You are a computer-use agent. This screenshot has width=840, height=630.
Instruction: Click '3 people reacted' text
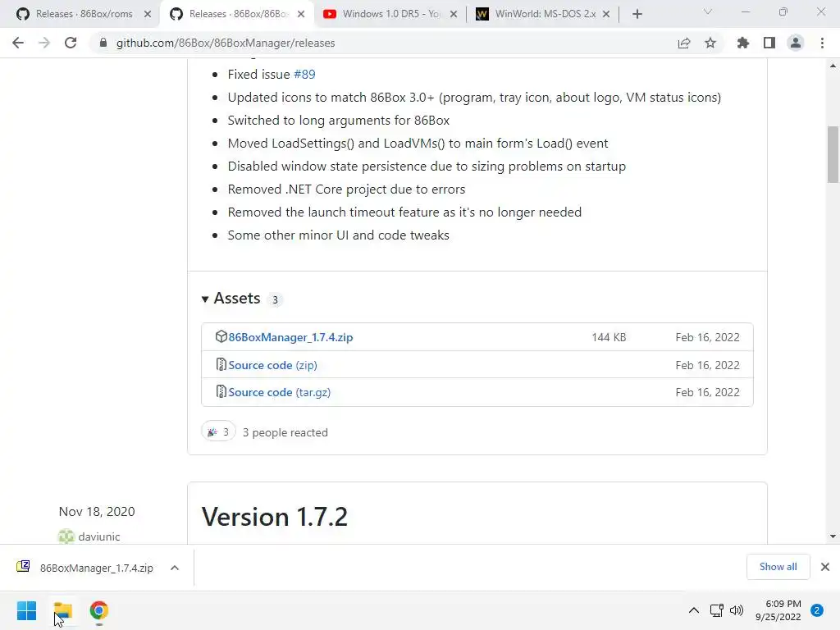click(x=285, y=432)
